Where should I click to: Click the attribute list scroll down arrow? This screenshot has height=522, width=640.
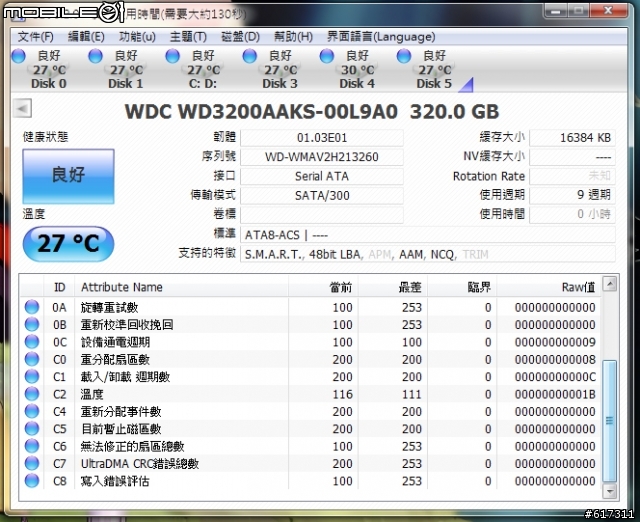(609, 490)
